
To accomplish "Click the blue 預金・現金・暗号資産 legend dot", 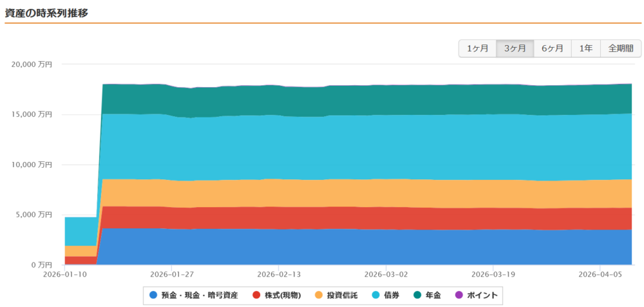I will (x=153, y=295).
